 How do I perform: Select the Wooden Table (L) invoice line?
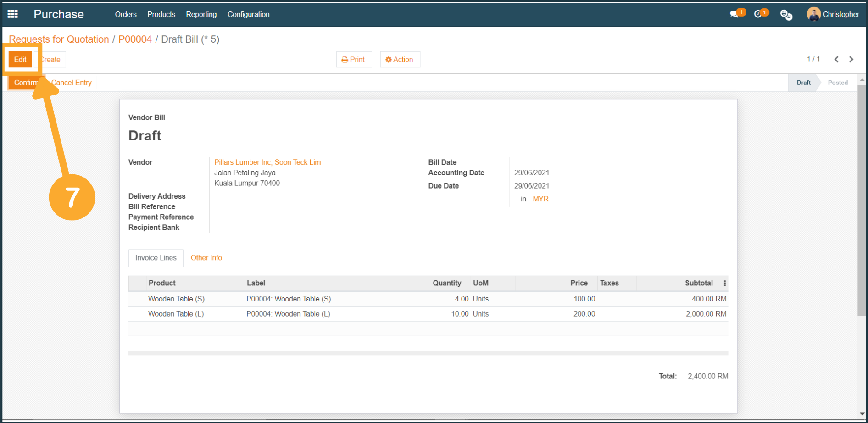(x=176, y=314)
